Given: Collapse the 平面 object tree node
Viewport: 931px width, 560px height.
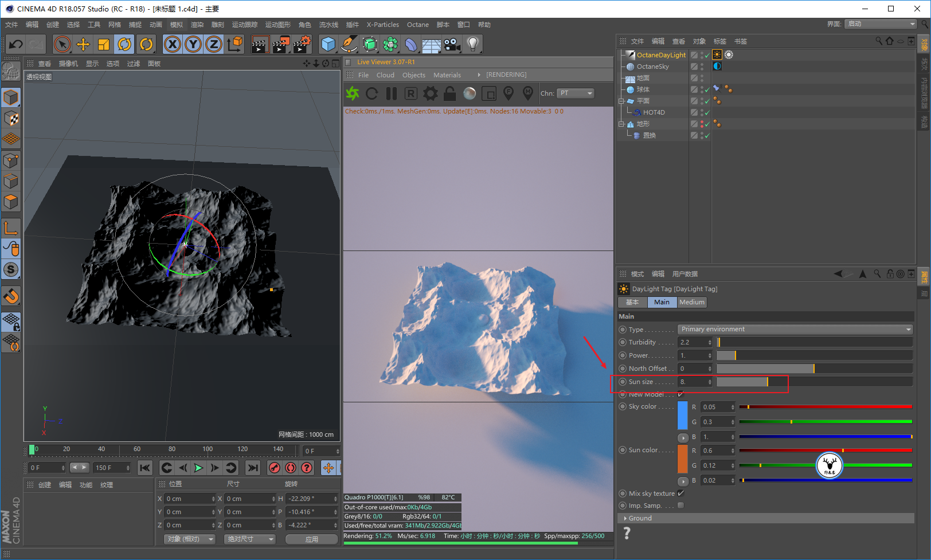Looking at the screenshot, I should coord(621,101).
